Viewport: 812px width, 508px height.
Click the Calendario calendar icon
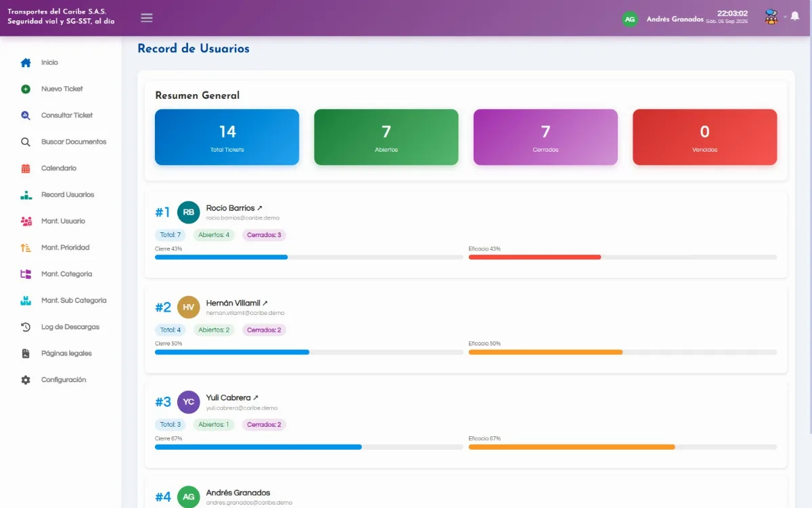[x=26, y=168]
